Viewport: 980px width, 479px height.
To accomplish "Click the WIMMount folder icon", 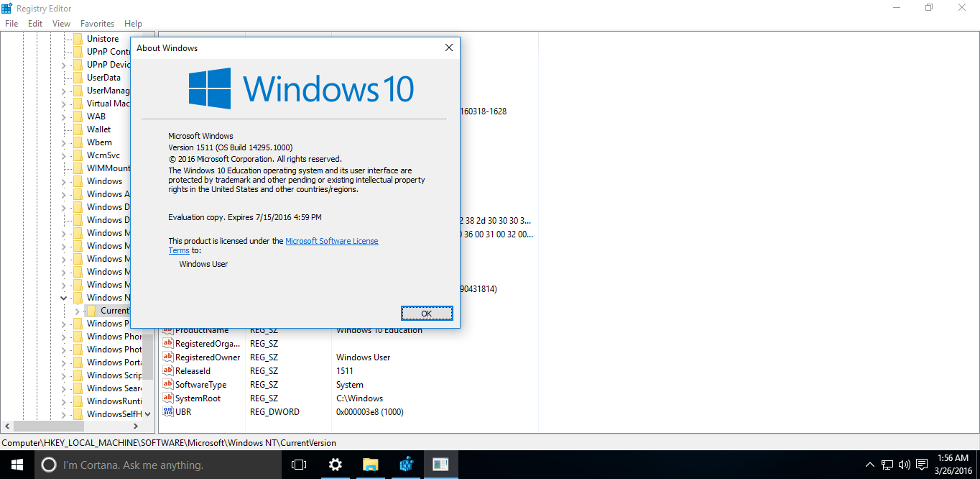I will click(x=78, y=168).
